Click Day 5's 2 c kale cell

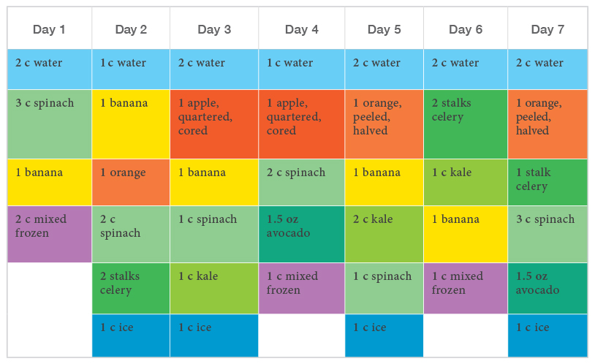click(x=384, y=234)
